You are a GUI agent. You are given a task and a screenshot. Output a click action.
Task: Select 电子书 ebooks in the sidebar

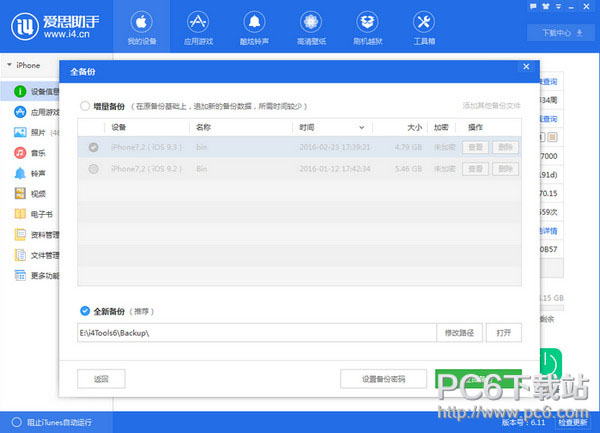pyautogui.click(x=40, y=214)
